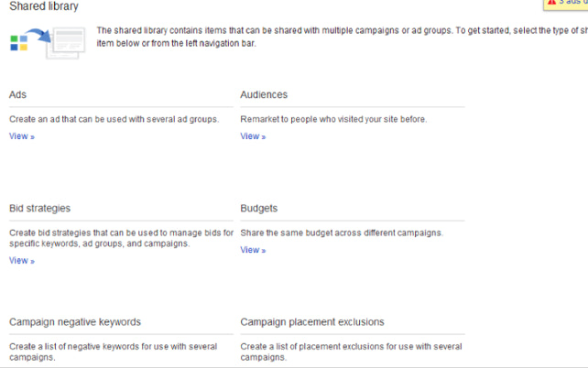Click the 'Remarket to people' description text
Viewport: 588px width, 368px height.
333,119
